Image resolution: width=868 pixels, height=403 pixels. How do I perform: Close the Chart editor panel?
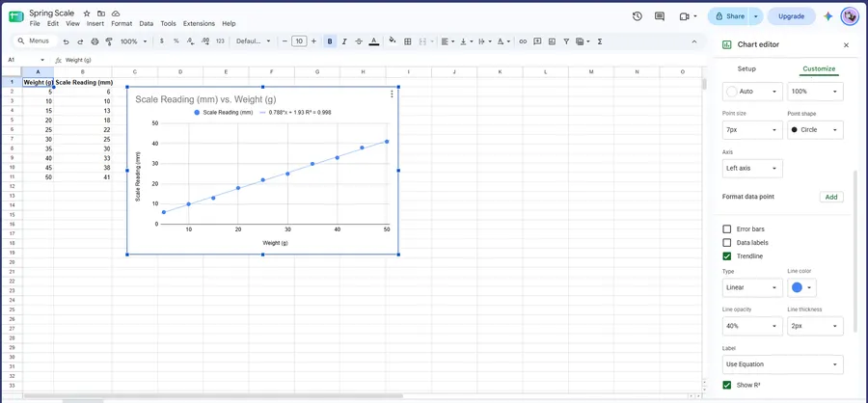846,45
